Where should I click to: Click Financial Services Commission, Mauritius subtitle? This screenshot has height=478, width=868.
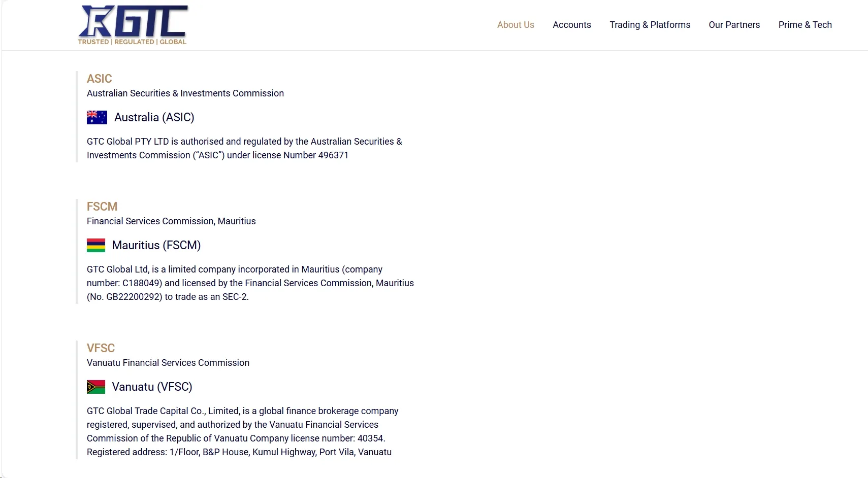(171, 221)
